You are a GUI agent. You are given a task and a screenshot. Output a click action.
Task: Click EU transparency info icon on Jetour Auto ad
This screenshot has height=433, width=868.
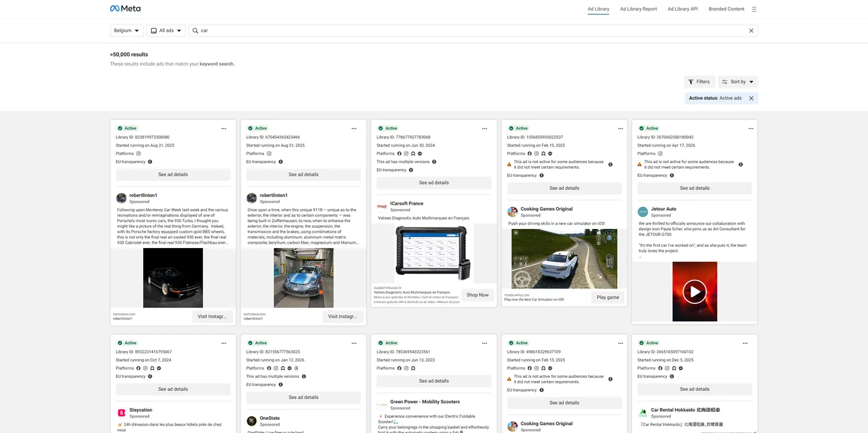point(671,176)
